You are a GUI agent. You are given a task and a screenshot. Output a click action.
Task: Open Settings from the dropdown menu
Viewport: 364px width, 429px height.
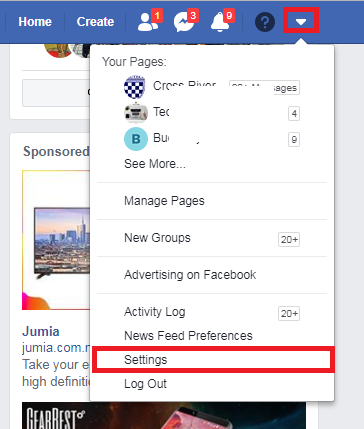coord(212,360)
